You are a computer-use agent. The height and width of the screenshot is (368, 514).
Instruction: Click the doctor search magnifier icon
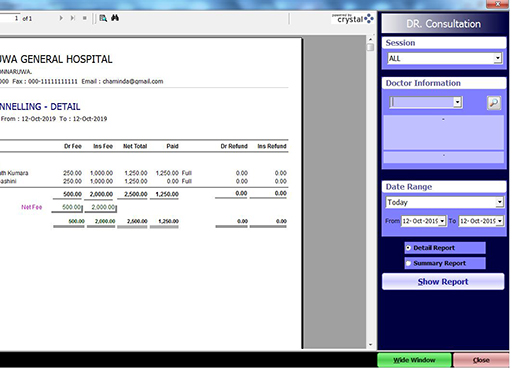[x=494, y=103]
